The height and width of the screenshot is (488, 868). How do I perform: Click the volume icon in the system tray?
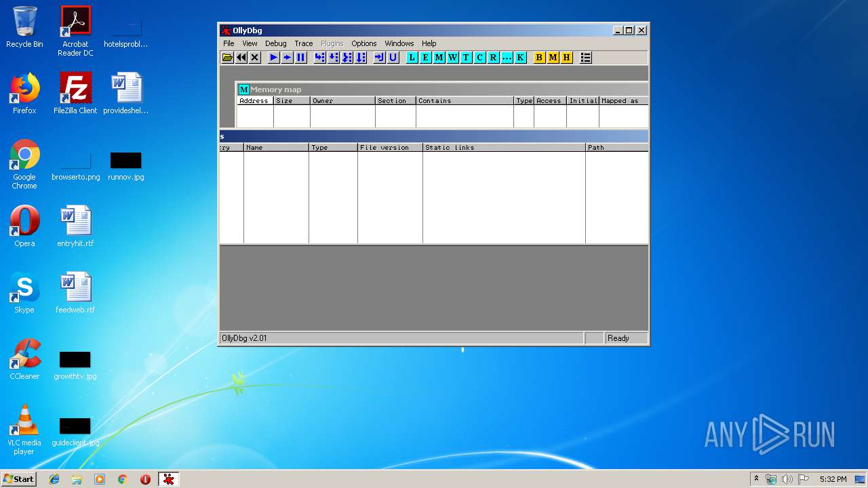(x=787, y=479)
